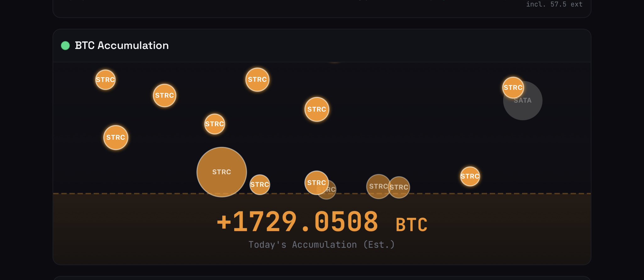This screenshot has height=280, width=644.
Task: Click the 'incl. 57.5 ext' text
Action: (554, 4)
